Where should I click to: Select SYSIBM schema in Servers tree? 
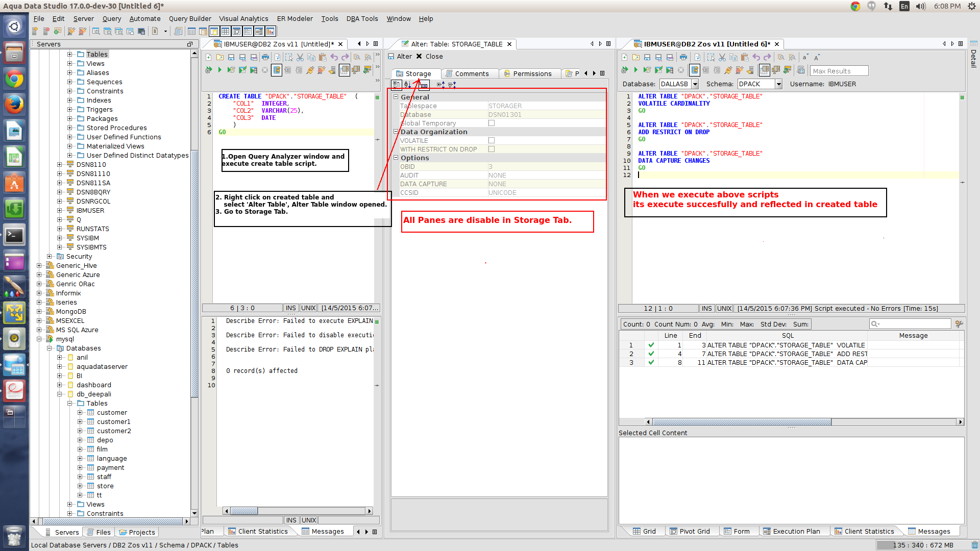click(88, 238)
